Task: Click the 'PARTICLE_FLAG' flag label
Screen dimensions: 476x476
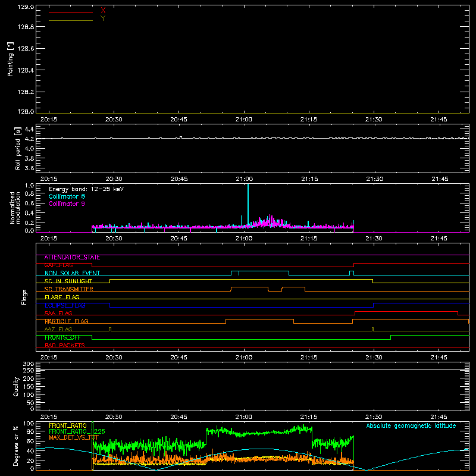Action: tap(67, 321)
